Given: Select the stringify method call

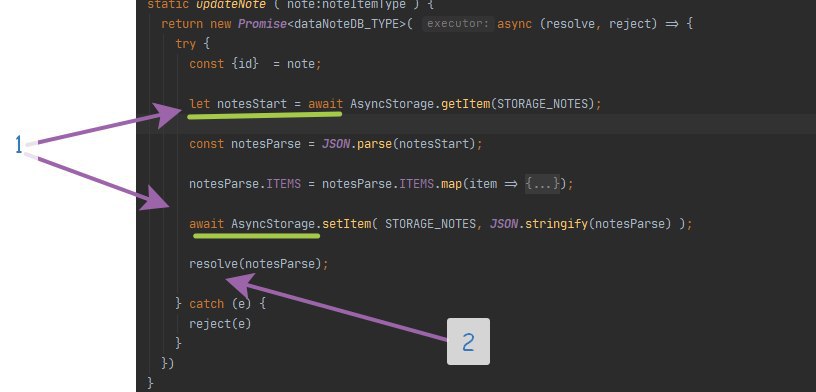Looking at the screenshot, I should [x=556, y=224].
